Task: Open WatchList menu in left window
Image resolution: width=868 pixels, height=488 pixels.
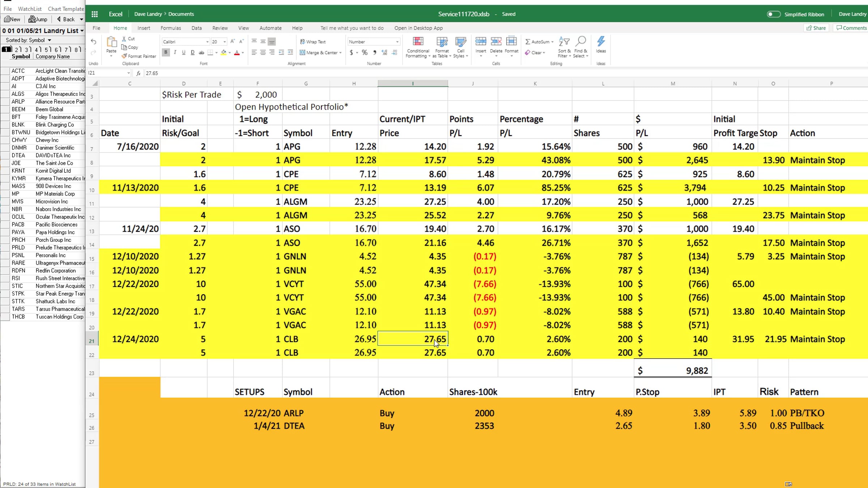Action: [30, 9]
